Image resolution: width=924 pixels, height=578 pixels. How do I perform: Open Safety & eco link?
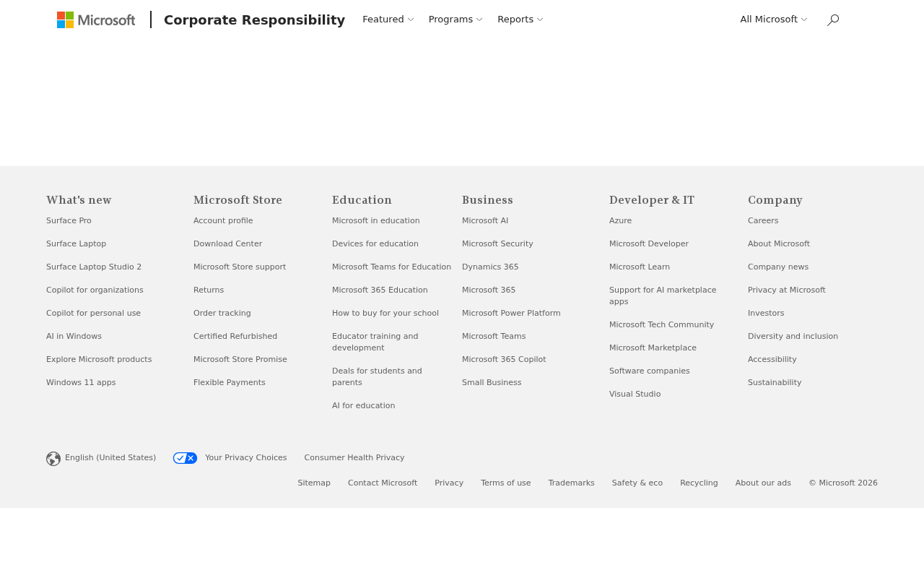click(637, 483)
